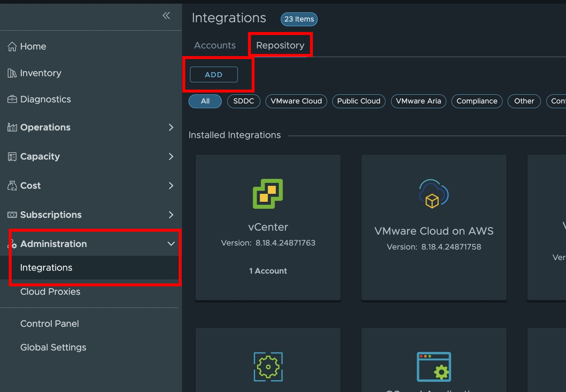Click the Capacity icon in sidebar
The image size is (566, 392).
tap(12, 157)
